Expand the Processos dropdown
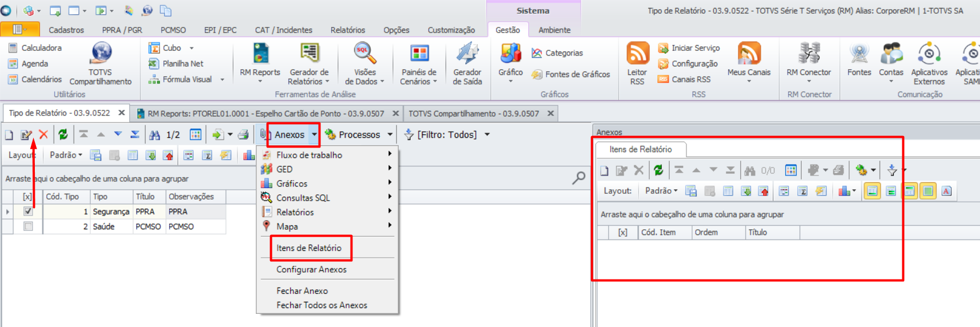This screenshot has width=980, height=327. pyautogui.click(x=390, y=135)
